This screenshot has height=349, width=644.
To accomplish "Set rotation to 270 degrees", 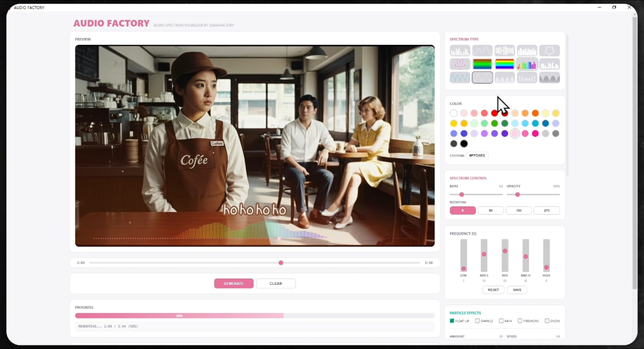I will (546, 210).
